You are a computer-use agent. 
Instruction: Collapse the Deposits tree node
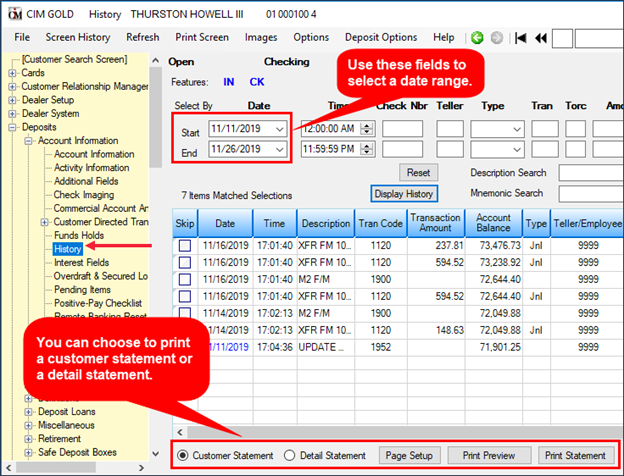pos(12,127)
